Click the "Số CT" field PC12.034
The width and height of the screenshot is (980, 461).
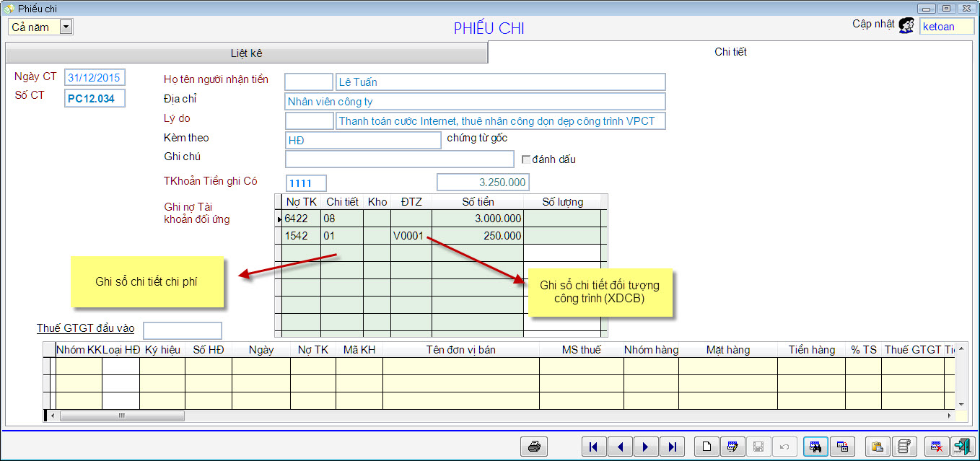tap(95, 99)
